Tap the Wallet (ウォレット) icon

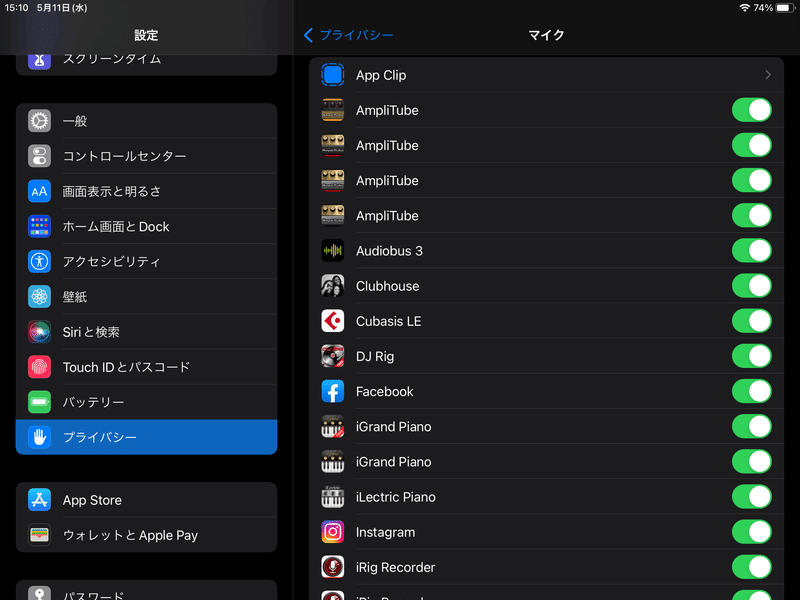pos(39,535)
